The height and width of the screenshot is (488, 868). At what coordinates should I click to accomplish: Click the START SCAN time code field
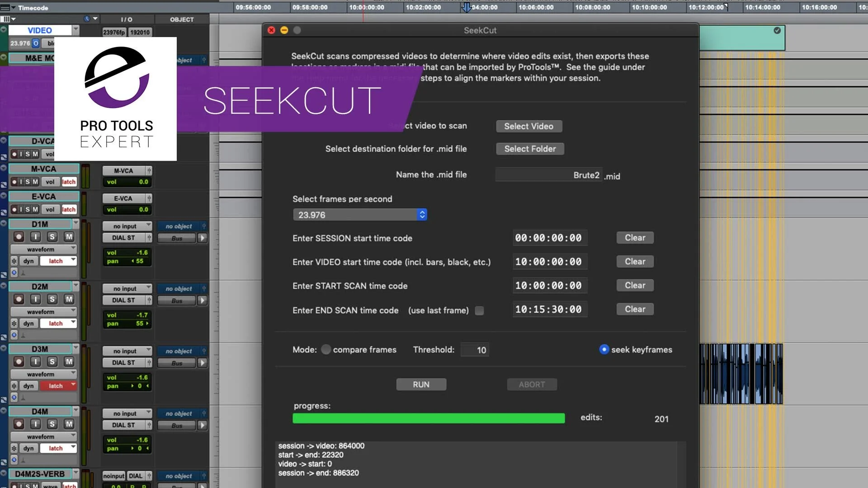[x=550, y=286]
